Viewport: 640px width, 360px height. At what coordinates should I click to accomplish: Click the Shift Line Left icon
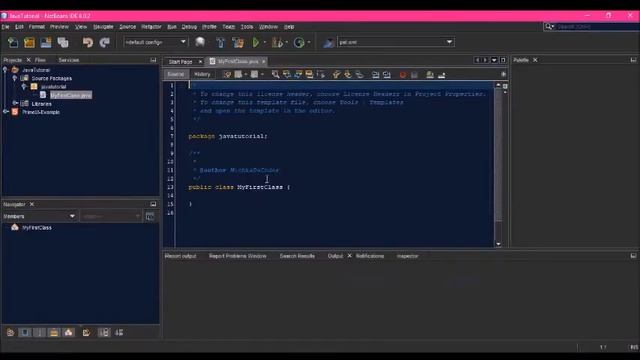click(376, 75)
